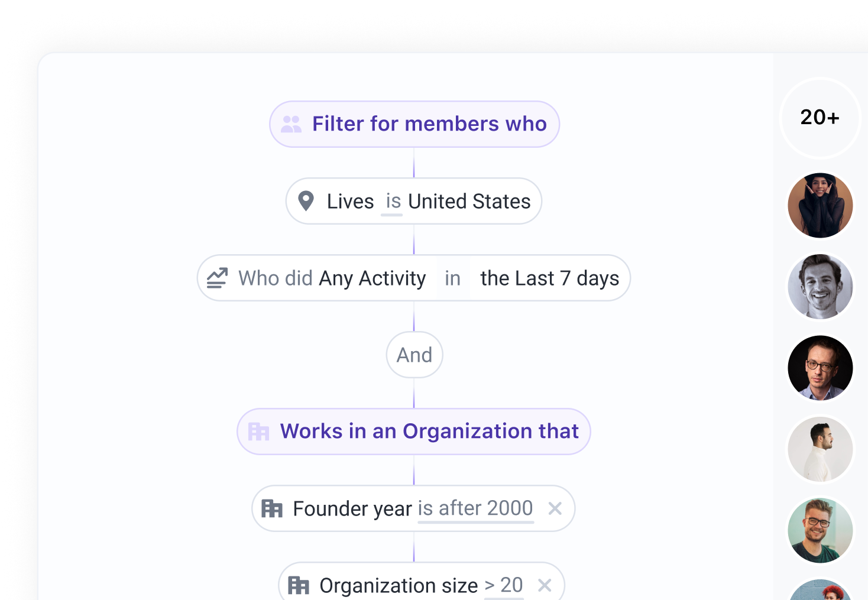This screenshot has height=600, width=868.
Task: Select the Any Activity option
Action: (x=372, y=278)
